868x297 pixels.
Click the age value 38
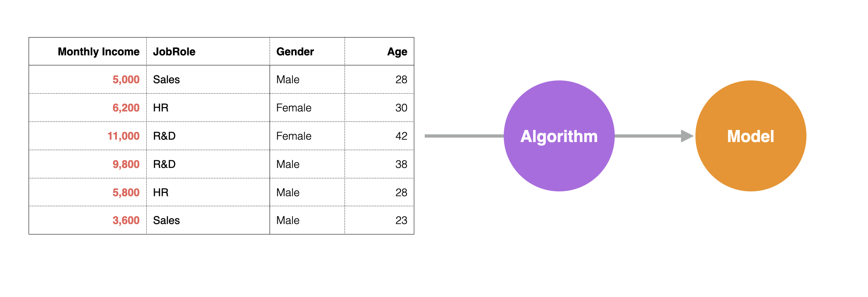click(x=401, y=164)
